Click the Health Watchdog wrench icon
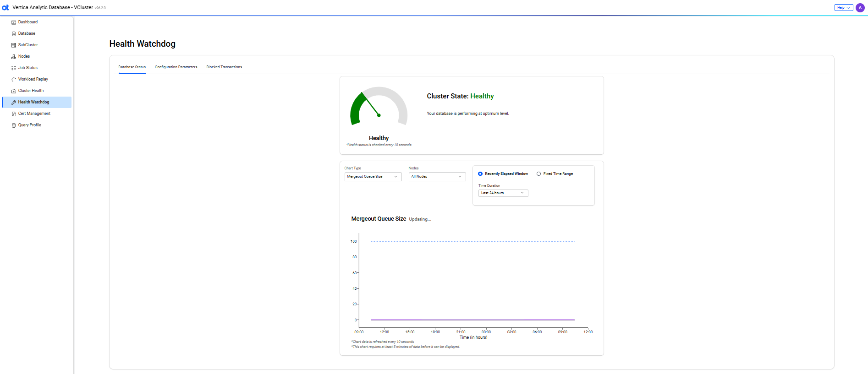 14,103
